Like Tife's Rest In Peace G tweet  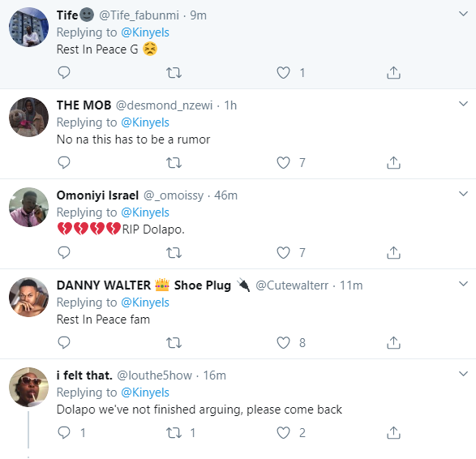283,72
